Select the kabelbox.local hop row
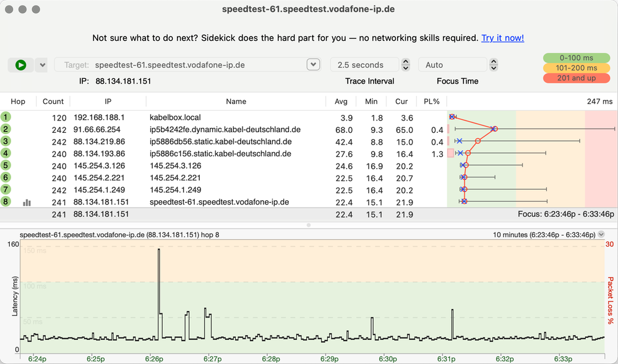The height and width of the screenshot is (364, 618). click(x=186, y=117)
